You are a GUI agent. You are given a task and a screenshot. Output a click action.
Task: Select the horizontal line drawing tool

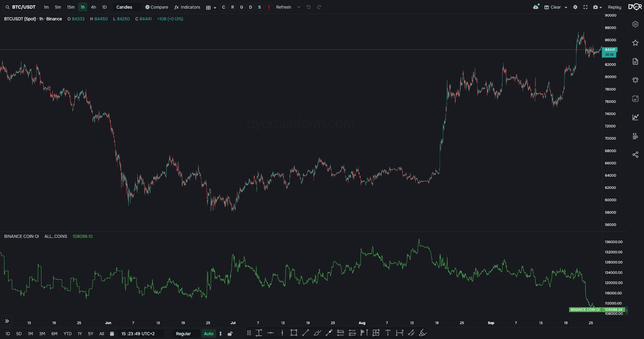point(271,333)
